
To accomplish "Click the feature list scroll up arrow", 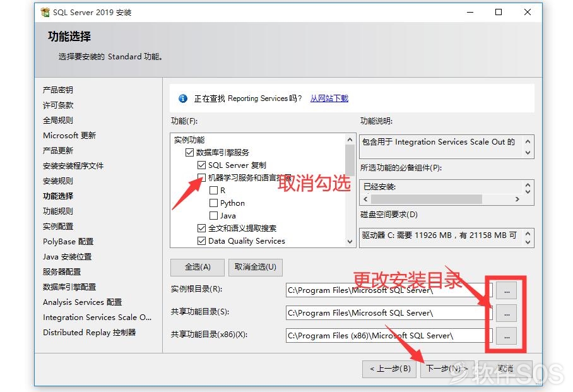I will click(x=350, y=140).
